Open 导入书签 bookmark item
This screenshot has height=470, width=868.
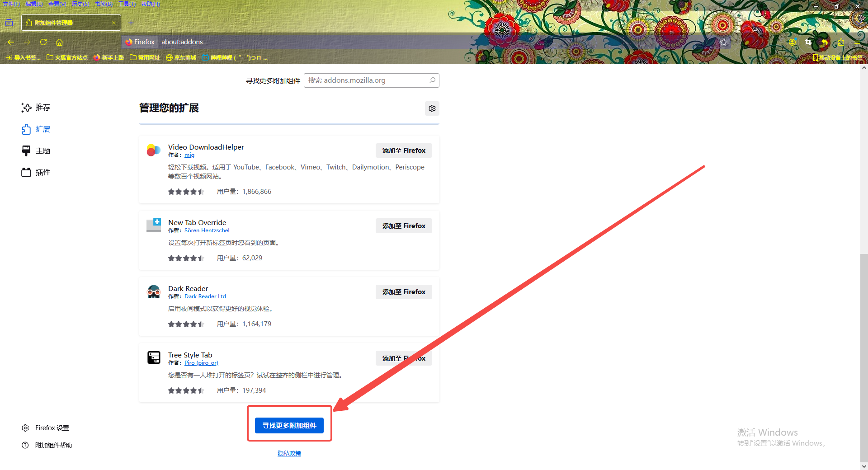tap(24, 57)
